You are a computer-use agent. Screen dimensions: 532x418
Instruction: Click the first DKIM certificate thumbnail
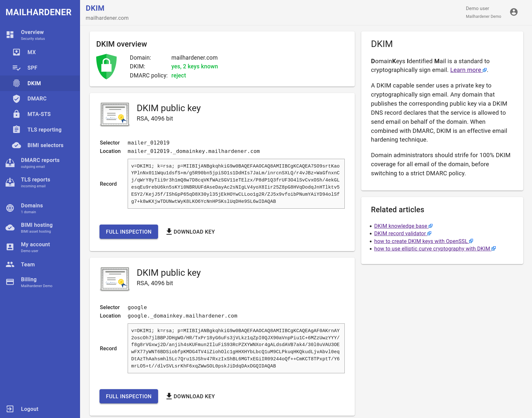click(x=115, y=114)
